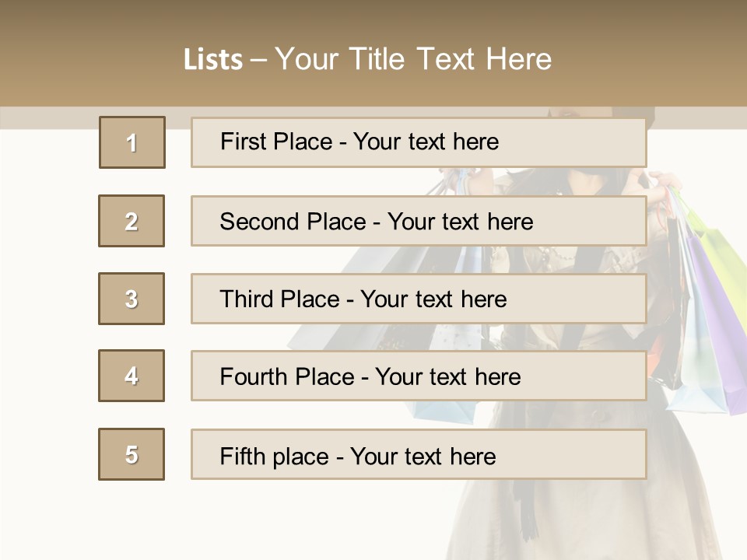Screen dimensions: 747x560
Task: Click the "Fifth place - Your text here" bar
Action: pos(418,454)
